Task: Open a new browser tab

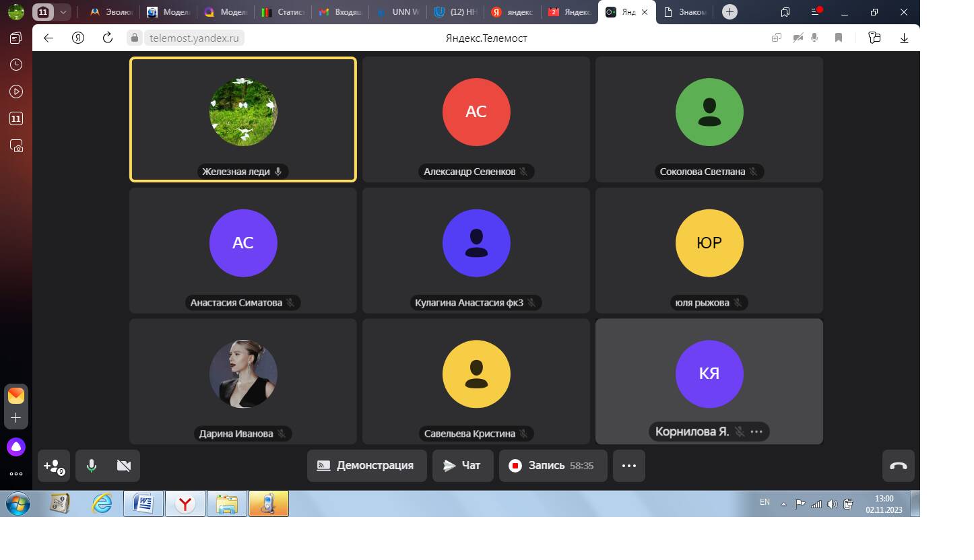Action: coord(729,11)
